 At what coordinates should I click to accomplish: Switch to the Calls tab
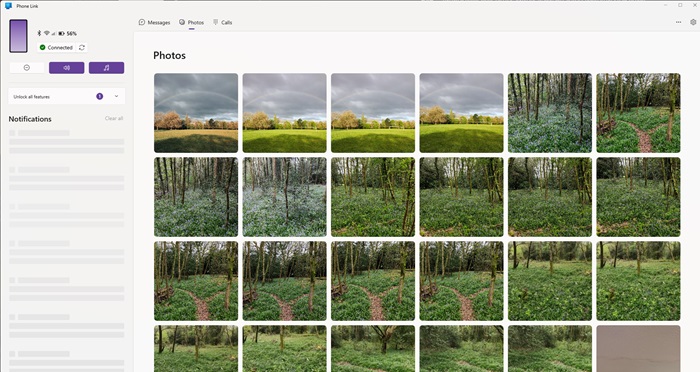222,22
